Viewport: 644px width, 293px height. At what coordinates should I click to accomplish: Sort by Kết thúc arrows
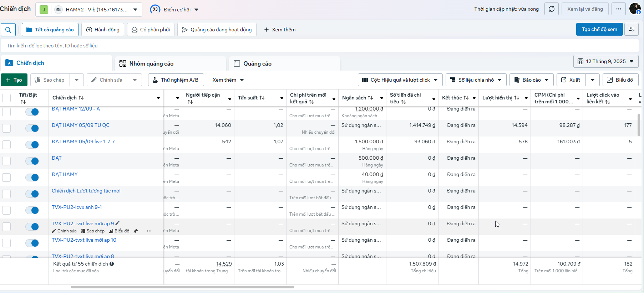(x=466, y=98)
